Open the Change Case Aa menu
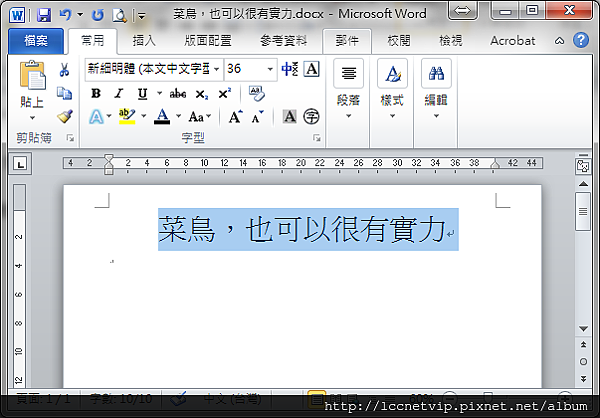 (x=199, y=116)
